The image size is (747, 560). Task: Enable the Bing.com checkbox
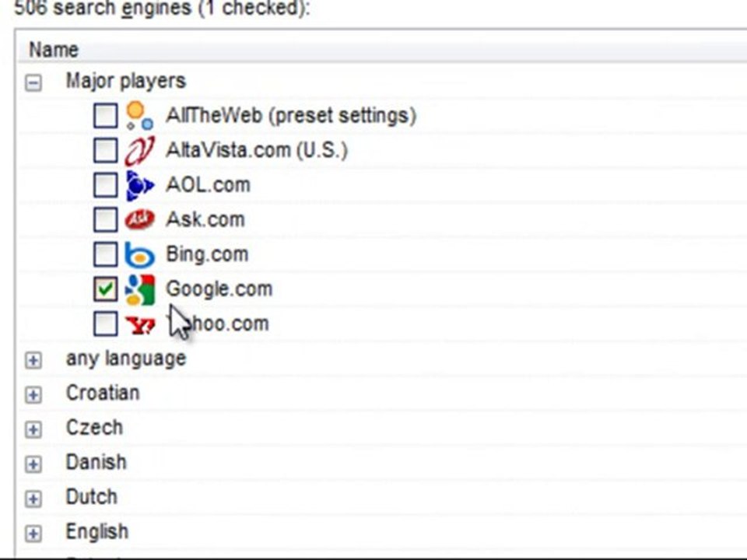pos(105,254)
